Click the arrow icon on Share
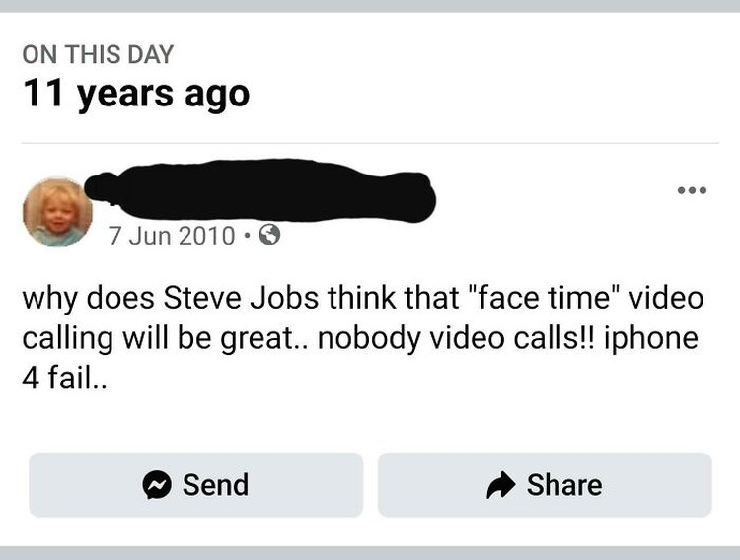 [x=502, y=485]
